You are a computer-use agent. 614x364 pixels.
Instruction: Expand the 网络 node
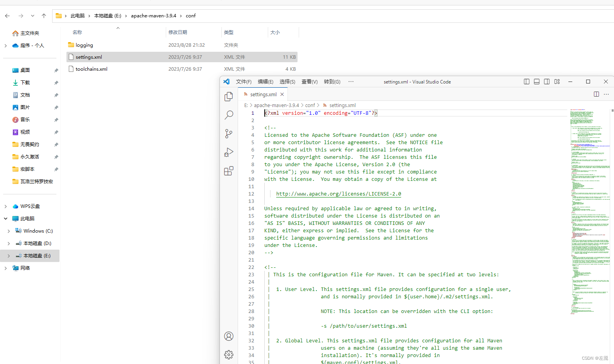[5, 268]
